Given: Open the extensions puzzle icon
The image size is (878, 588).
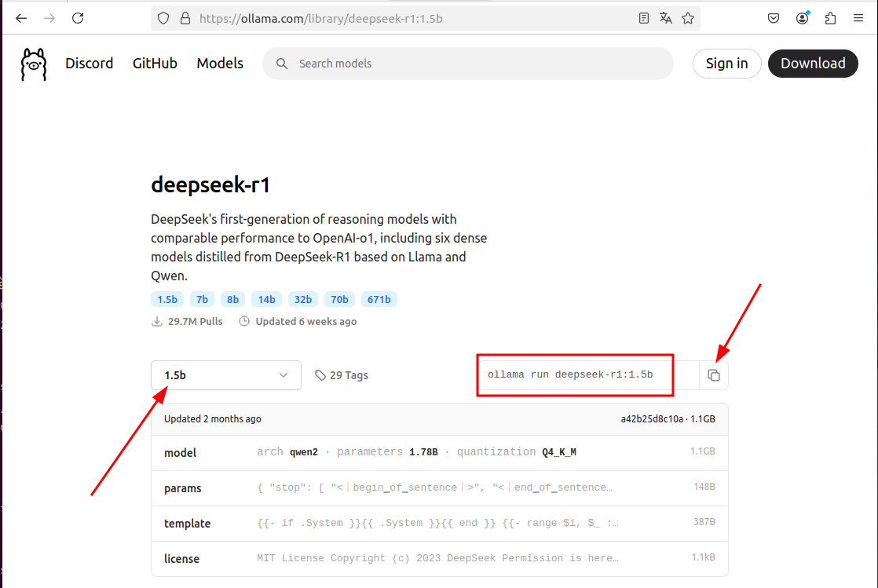Looking at the screenshot, I should tap(830, 19).
